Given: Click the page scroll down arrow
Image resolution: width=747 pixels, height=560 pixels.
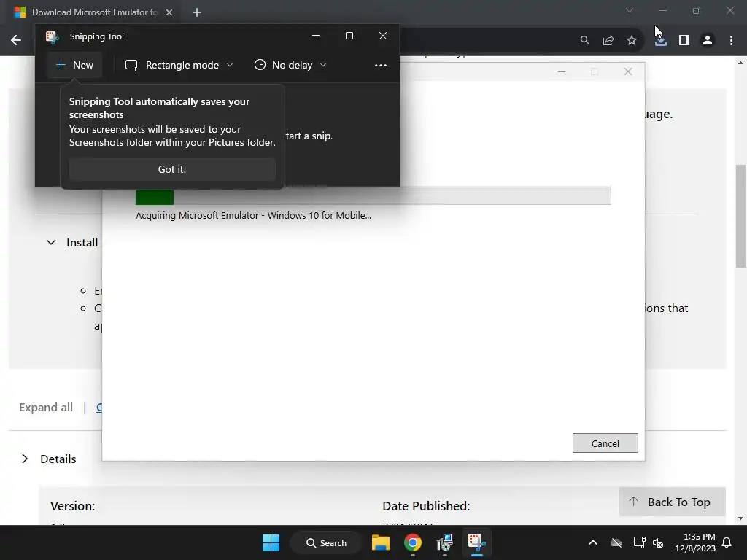Looking at the screenshot, I should (x=740, y=518).
